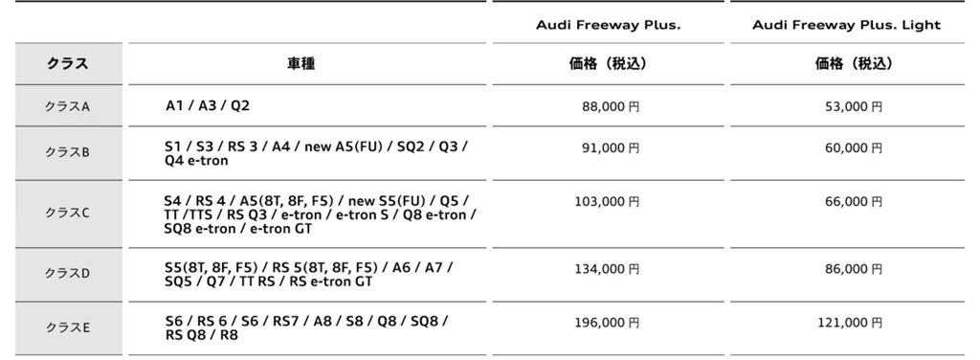Click the Audi Freeway Plus. Light header

pyautogui.click(x=846, y=25)
